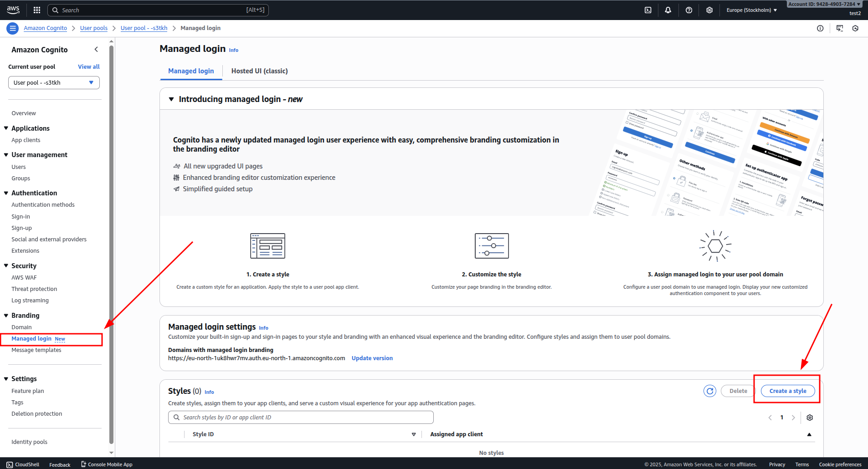Collapse the User management nav group
Image resolution: width=868 pixels, height=469 pixels.
click(x=6, y=155)
